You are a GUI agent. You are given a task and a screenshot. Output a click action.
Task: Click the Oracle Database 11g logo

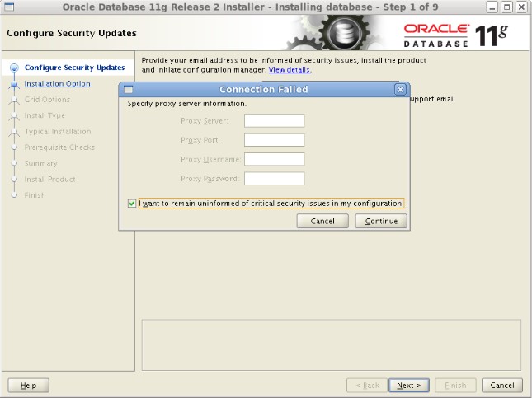[x=455, y=35]
